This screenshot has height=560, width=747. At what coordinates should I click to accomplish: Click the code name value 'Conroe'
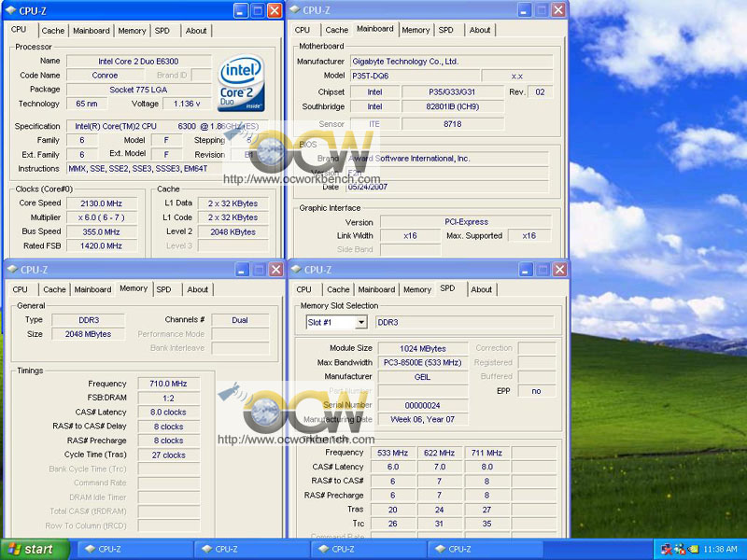click(105, 75)
